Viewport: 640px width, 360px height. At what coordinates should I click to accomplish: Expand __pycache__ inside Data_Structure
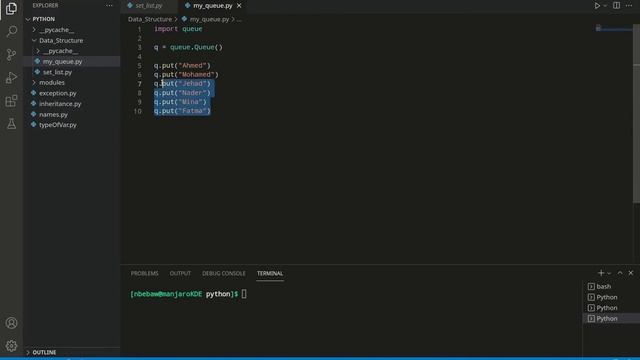(60, 51)
